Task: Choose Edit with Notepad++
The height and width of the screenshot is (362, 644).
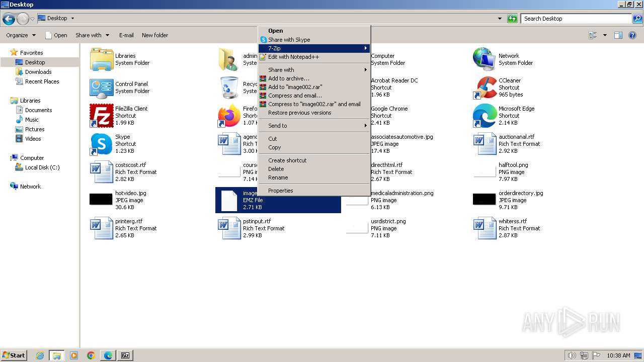Action: coord(314,57)
